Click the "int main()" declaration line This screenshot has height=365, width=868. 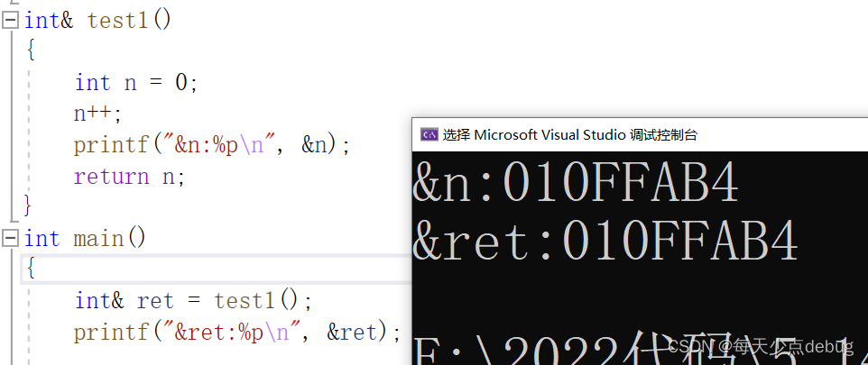pos(85,239)
